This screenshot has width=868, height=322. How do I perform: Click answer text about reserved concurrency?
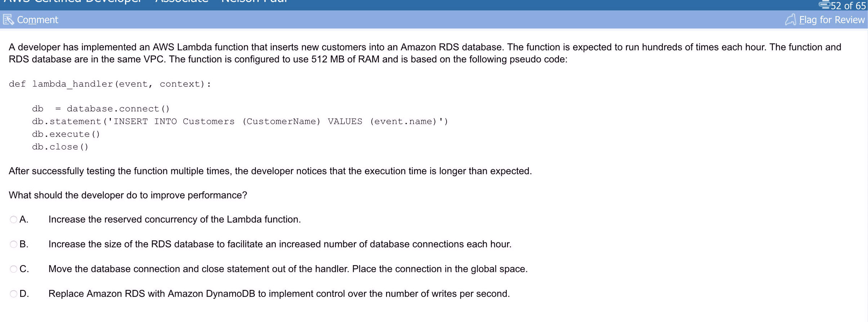point(175,219)
